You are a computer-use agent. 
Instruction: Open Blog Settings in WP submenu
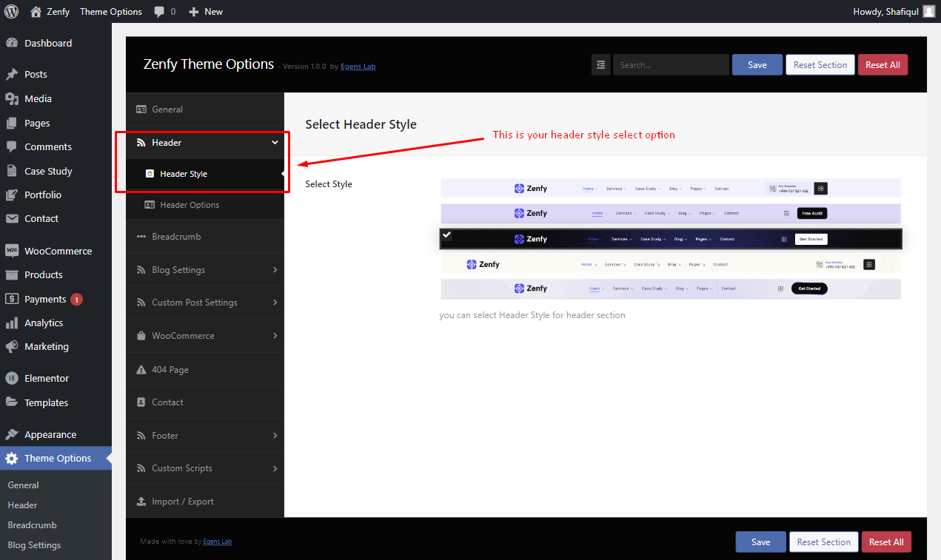point(34,545)
